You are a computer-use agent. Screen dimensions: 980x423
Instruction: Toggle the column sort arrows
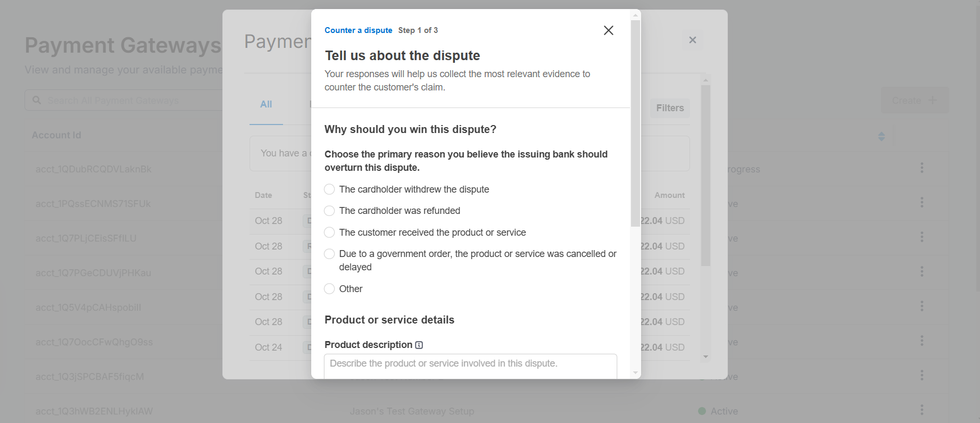881,136
